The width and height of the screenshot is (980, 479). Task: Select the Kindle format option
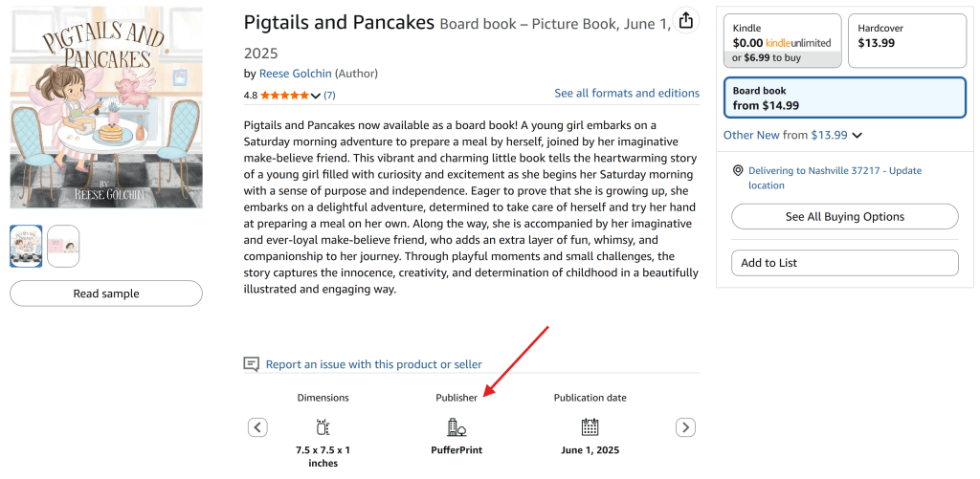(x=782, y=41)
